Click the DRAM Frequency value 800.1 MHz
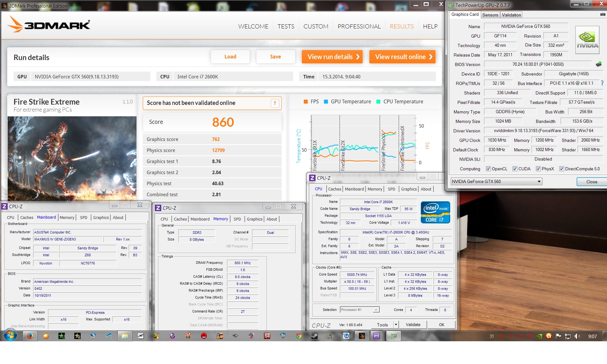607x364 pixels. 242,263
